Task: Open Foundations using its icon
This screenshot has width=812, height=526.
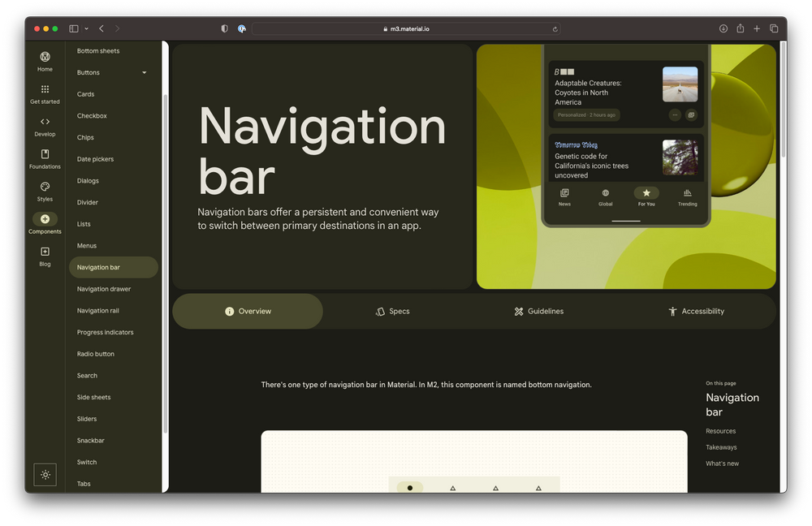Action: 45,154
